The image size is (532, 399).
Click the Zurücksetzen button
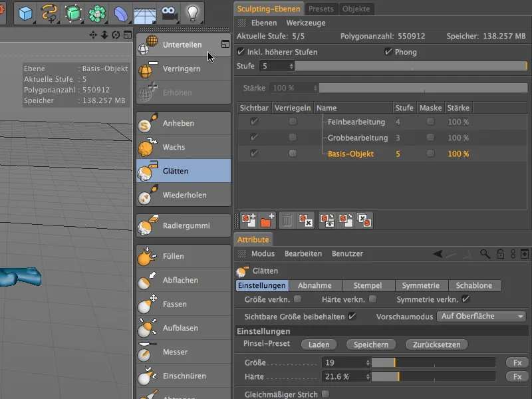coord(437,344)
